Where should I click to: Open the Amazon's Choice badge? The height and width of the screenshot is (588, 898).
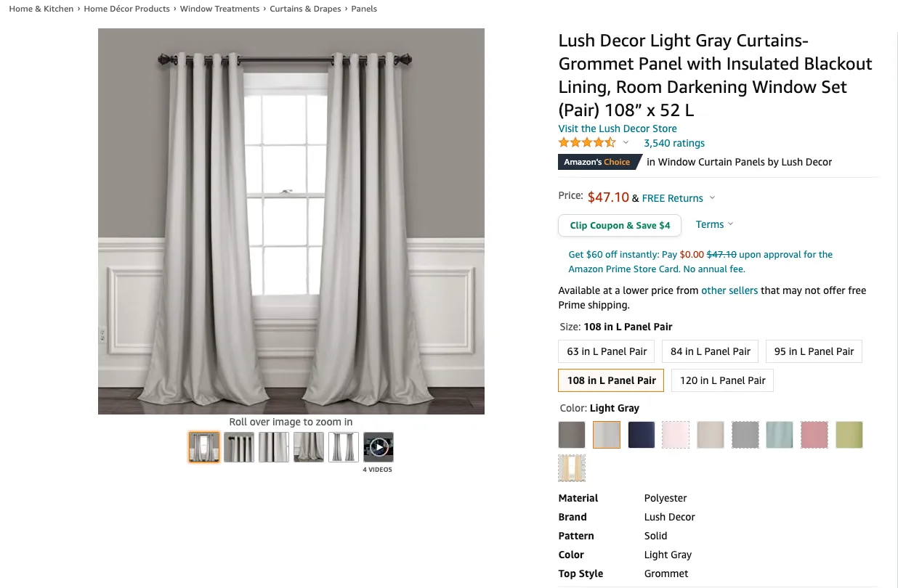pyautogui.click(x=597, y=162)
